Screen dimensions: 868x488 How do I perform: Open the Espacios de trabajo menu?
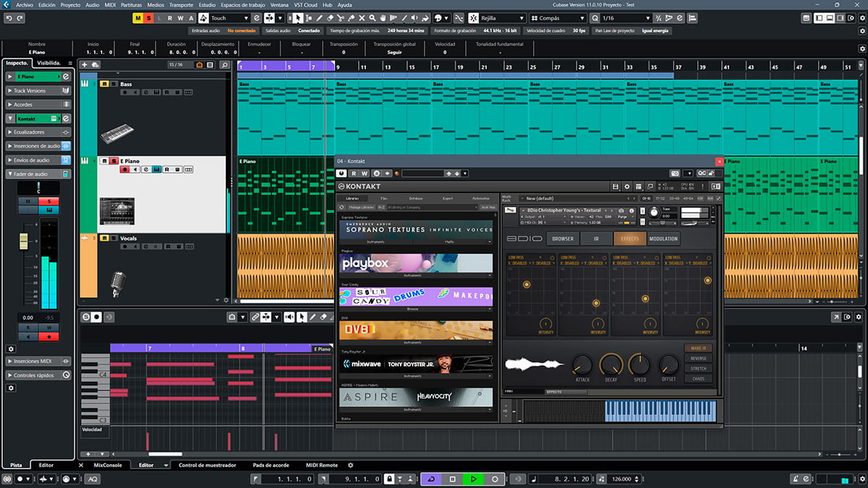tap(244, 4)
